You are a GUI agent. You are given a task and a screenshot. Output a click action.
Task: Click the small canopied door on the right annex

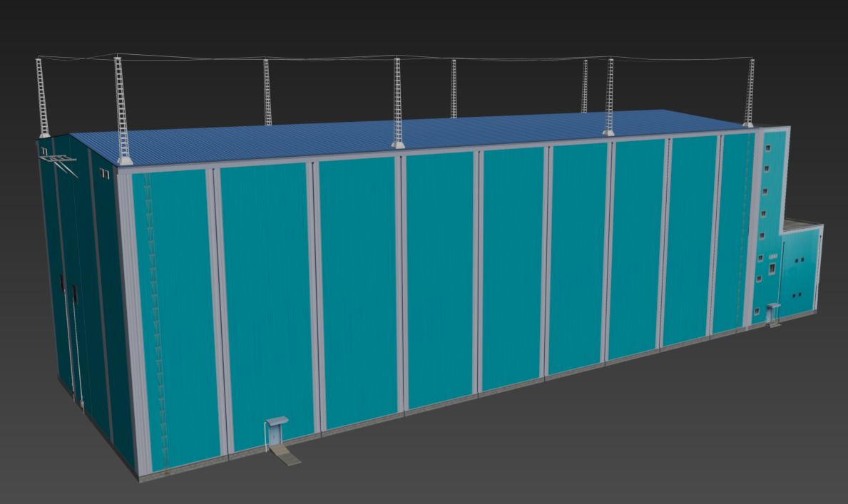pos(772,313)
